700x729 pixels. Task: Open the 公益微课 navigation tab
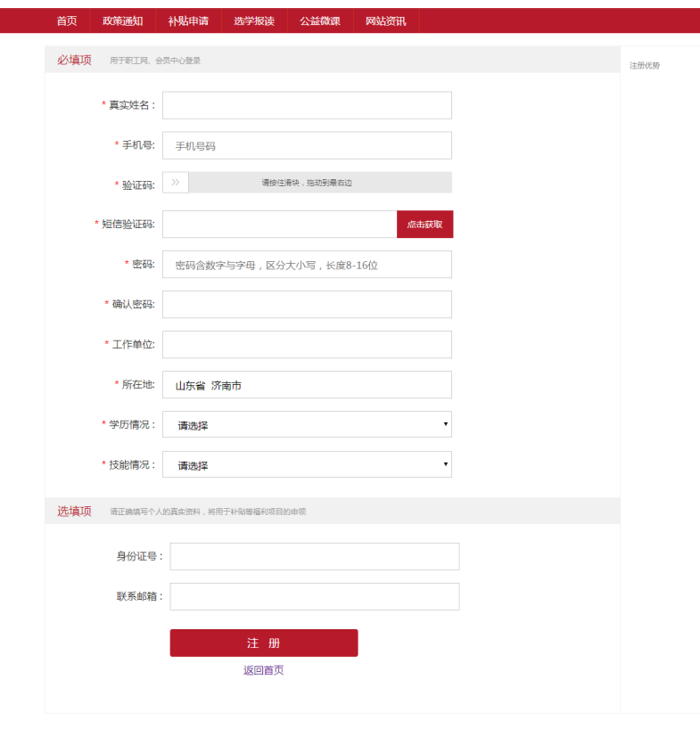(320, 20)
